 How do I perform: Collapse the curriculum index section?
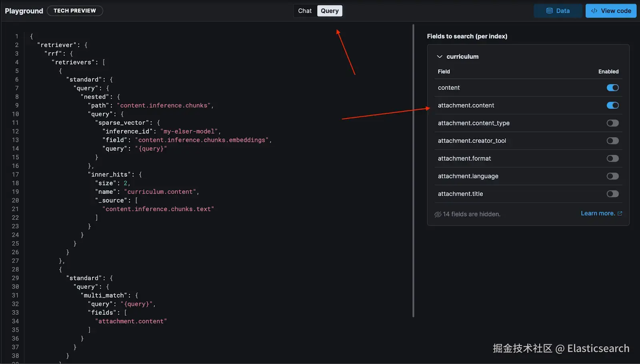[440, 57]
